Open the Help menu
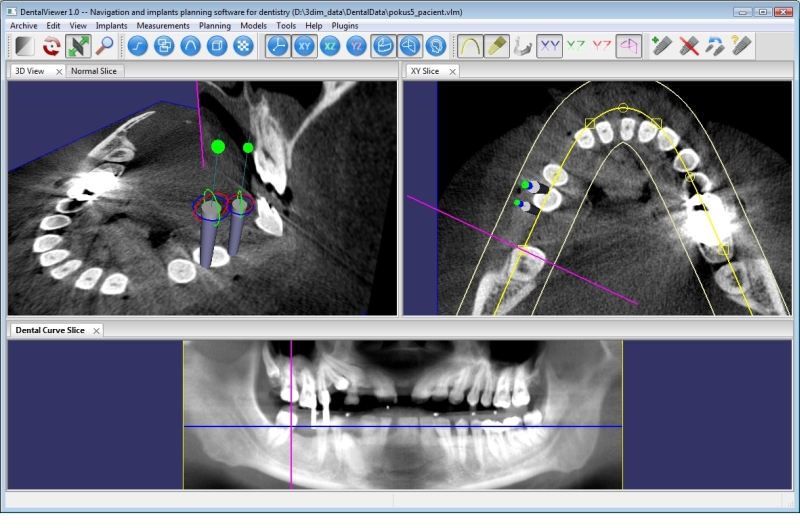 [x=314, y=26]
